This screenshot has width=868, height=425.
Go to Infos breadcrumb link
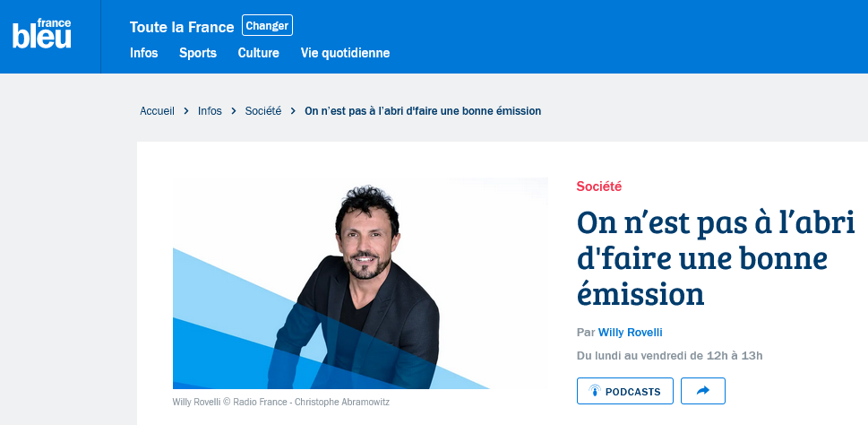coord(210,111)
